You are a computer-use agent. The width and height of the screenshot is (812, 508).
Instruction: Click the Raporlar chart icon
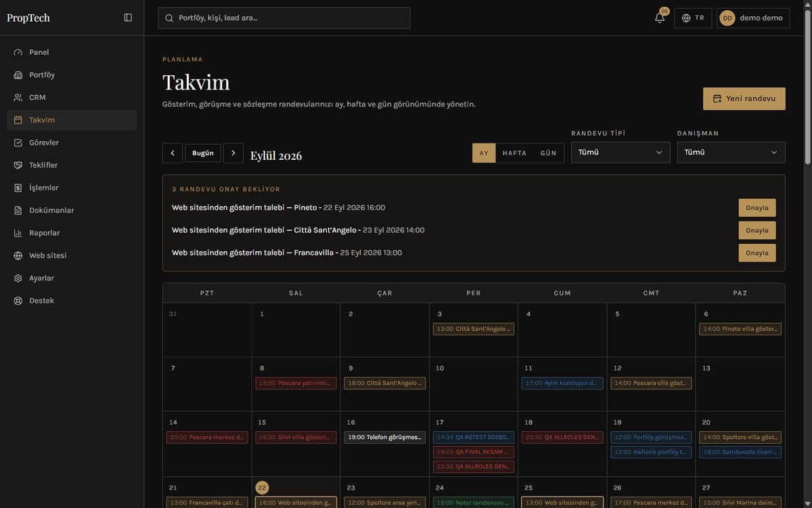pos(18,233)
